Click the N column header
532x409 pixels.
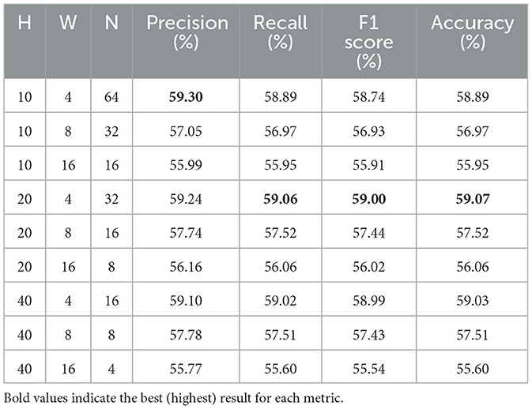click(112, 24)
